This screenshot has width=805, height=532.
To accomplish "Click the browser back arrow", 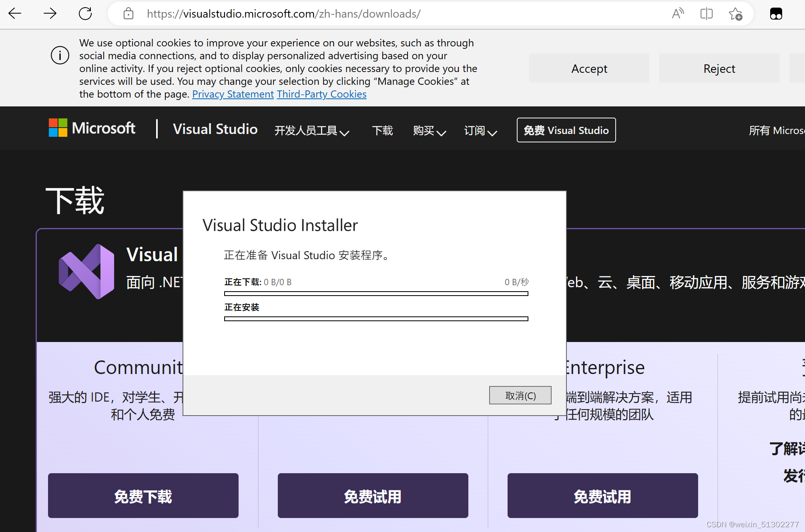I will click(15, 13).
